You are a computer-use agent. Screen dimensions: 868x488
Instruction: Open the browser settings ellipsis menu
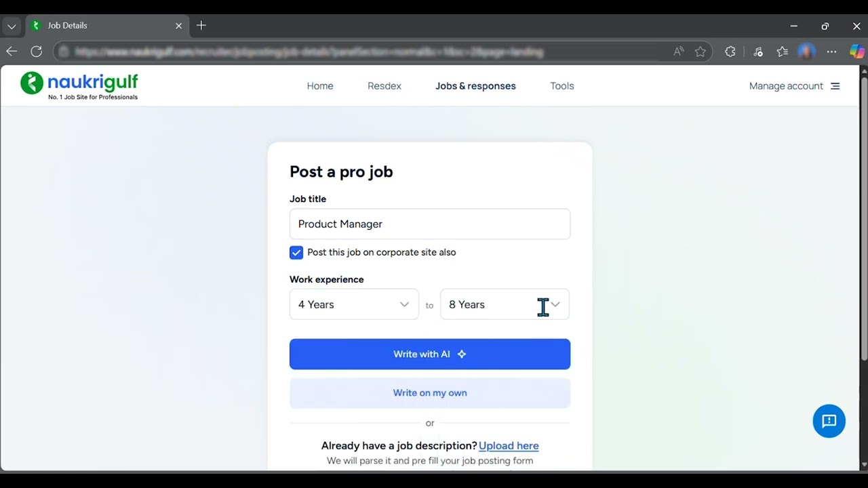(x=831, y=52)
